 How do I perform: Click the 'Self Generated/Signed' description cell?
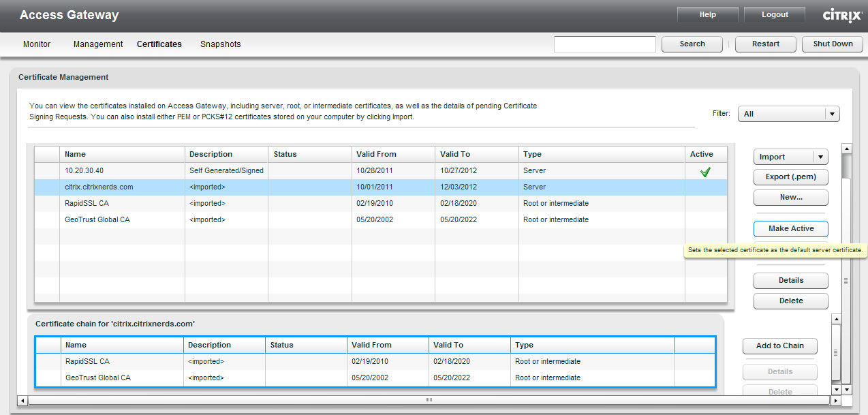pos(226,171)
